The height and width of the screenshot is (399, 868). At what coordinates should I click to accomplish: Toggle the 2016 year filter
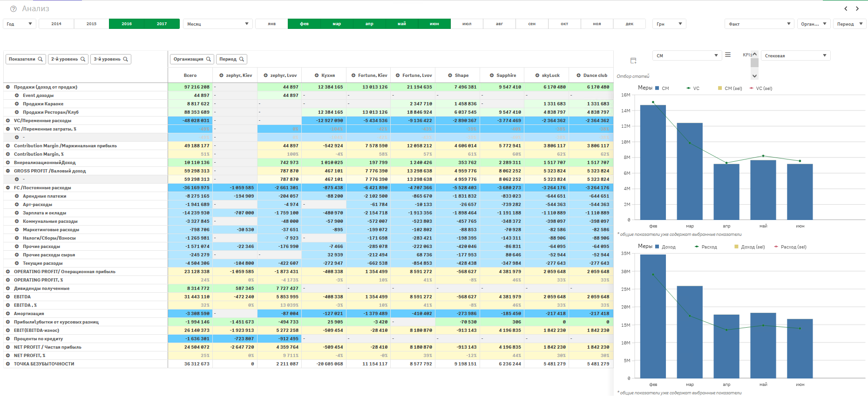(x=127, y=24)
